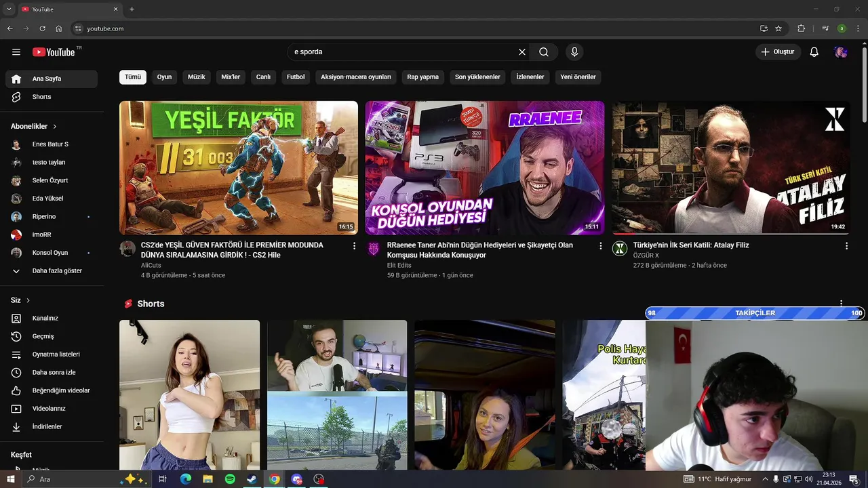The width and height of the screenshot is (868, 488).
Task: Start voice search with the microphone
Action: point(574,52)
